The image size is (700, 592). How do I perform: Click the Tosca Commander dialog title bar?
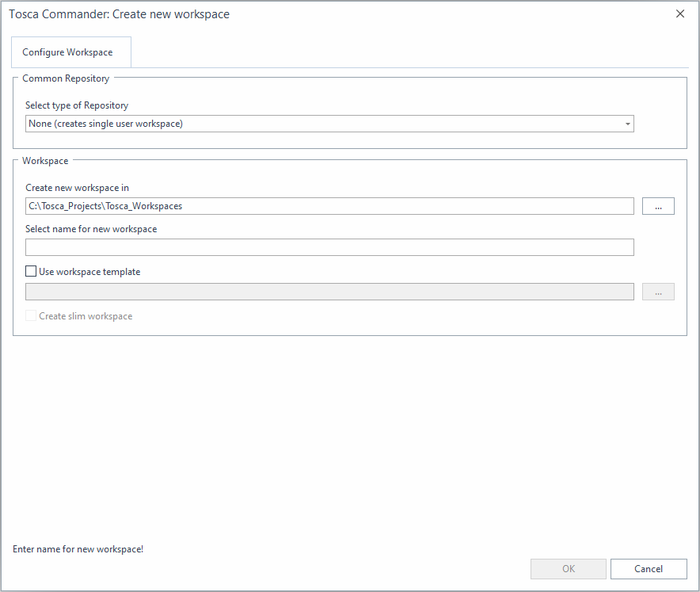(317, 13)
